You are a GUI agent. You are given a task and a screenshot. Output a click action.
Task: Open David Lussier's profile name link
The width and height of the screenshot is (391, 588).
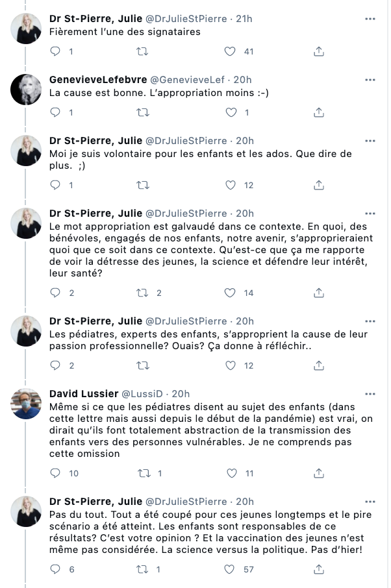coord(84,394)
